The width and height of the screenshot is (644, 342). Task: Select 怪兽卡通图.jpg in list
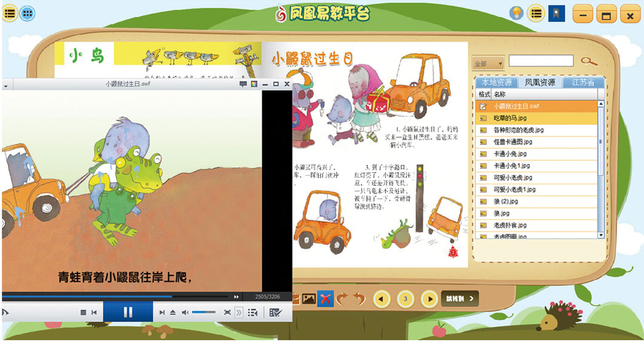pos(537,142)
